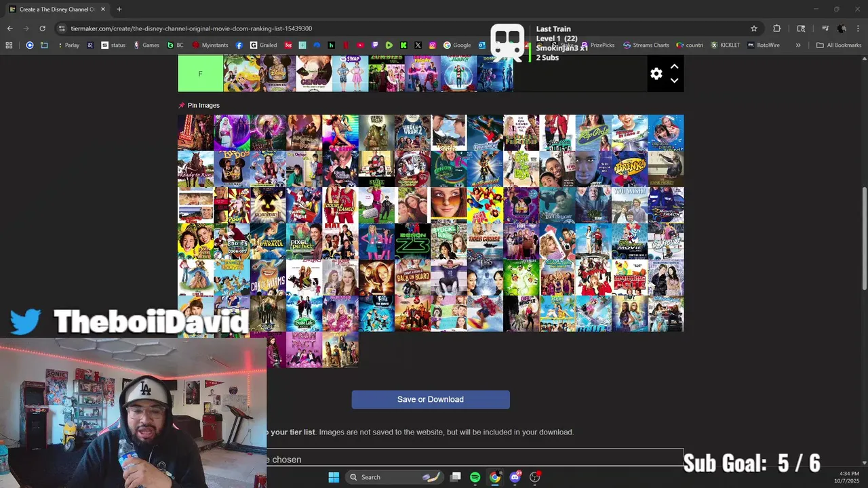Open Spotify from the taskbar
Screen dimensions: 868x488
pyautogui.click(x=475, y=477)
